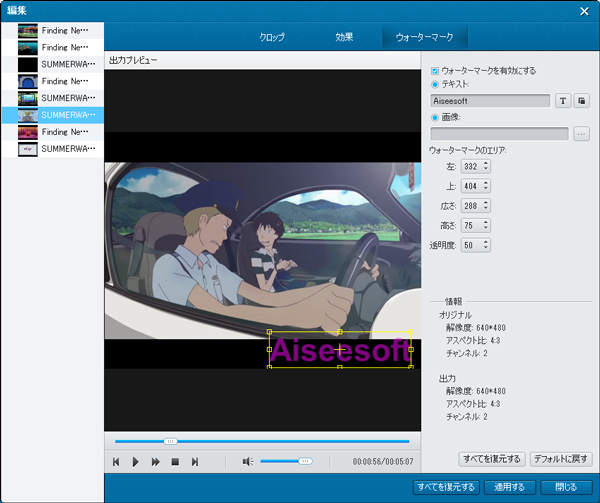600x503 pixels.
Task: Skip to the next frame
Action: (x=195, y=462)
